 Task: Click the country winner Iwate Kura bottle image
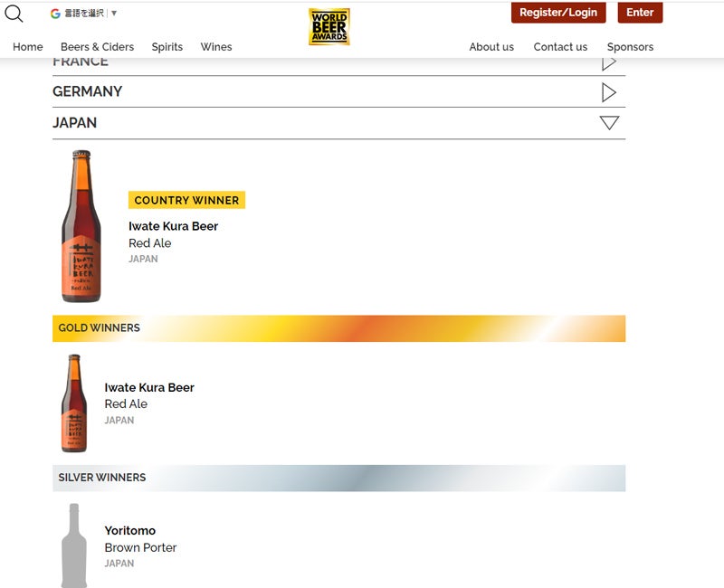click(81, 226)
